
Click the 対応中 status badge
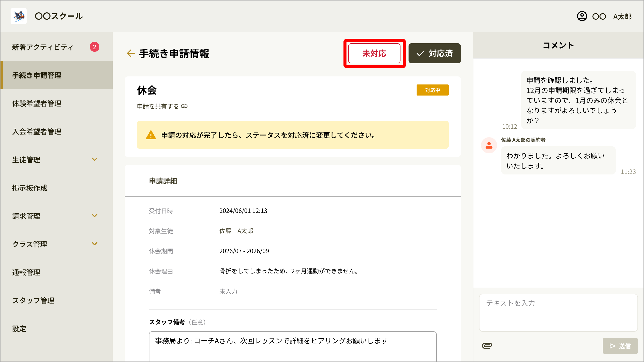click(x=432, y=90)
